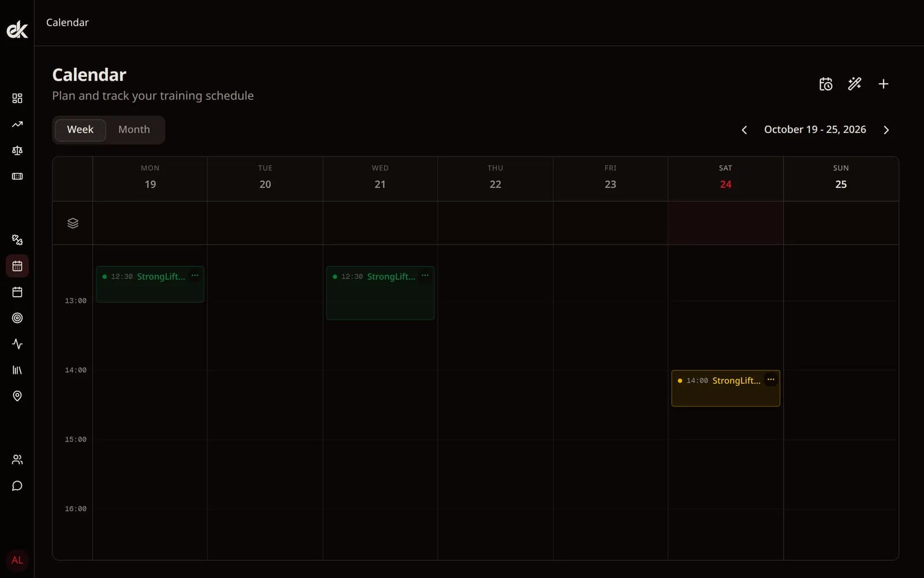The image size is (924, 578).
Task: Open the activity pulse icon
Action: (x=17, y=344)
